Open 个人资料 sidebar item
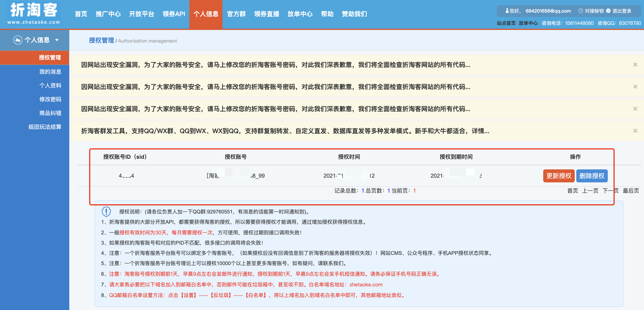Viewport: 644px width, 310px height. 50,85
